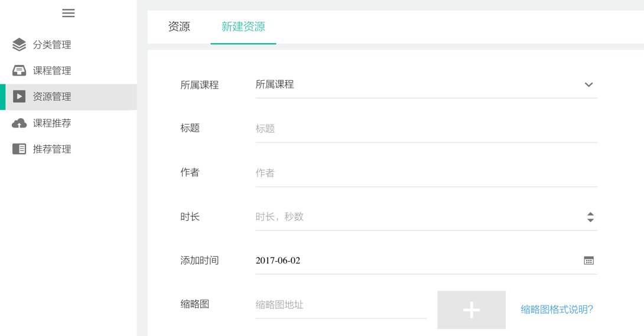The image size is (644, 336).
Task: Click the 时长 spinner arrows
Action: coord(590,217)
